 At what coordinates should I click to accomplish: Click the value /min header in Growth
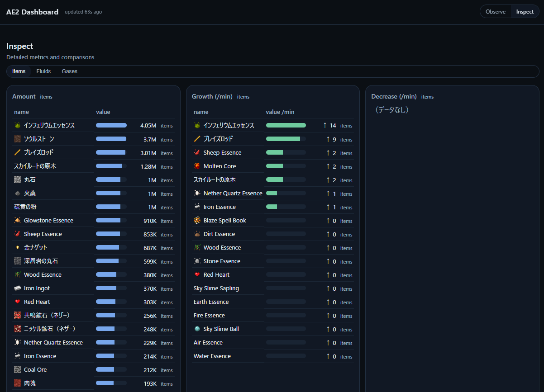pyautogui.click(x=280, y=112)
